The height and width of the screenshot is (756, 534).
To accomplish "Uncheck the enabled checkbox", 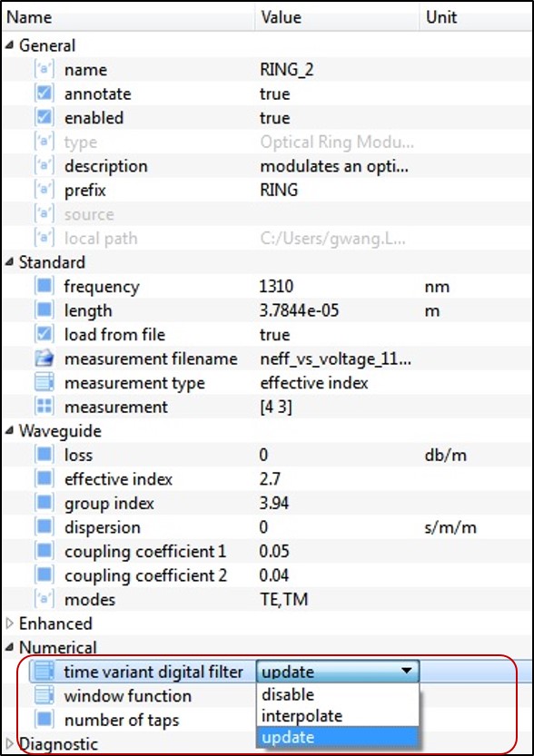I will (x=44, y=117).
